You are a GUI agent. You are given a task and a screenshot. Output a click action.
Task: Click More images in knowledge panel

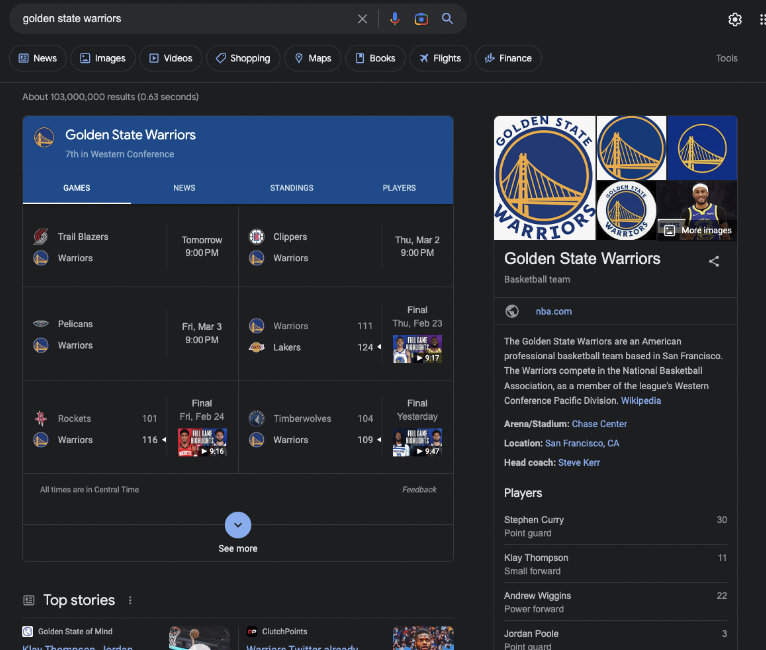pyautogui.click(x=697, y=230)
